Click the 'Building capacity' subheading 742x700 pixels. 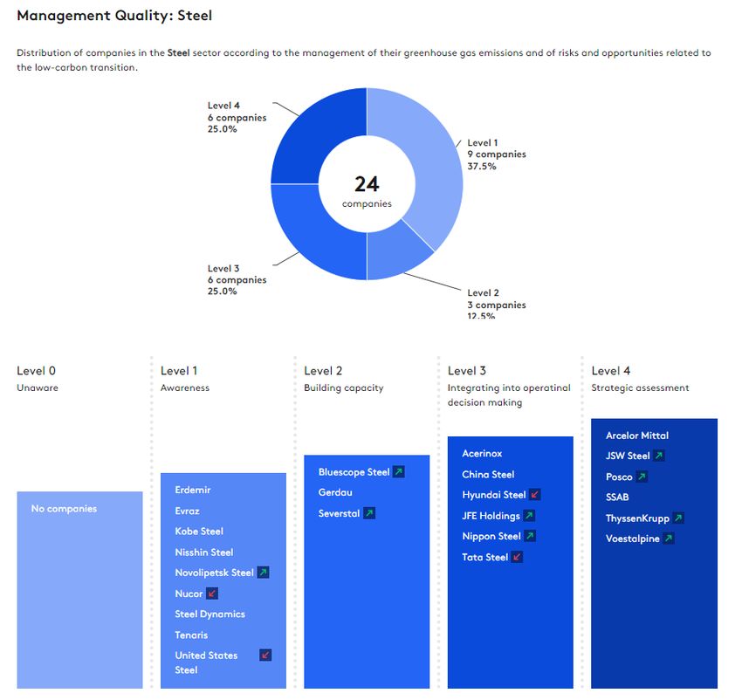[344, 388]
